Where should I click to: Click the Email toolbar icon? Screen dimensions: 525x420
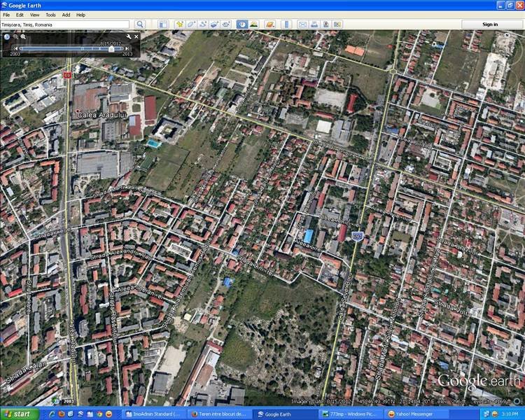pyautogui.click(x=302, y=24)
